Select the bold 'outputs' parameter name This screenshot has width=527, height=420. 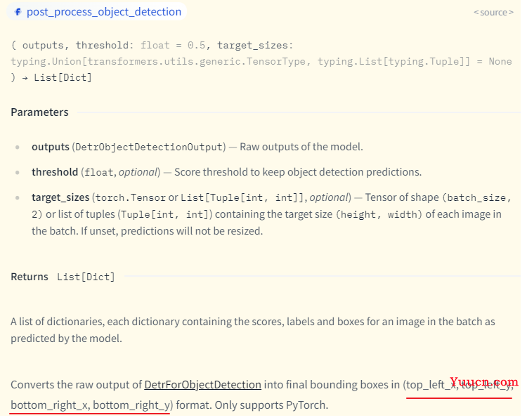coord(51,147)
